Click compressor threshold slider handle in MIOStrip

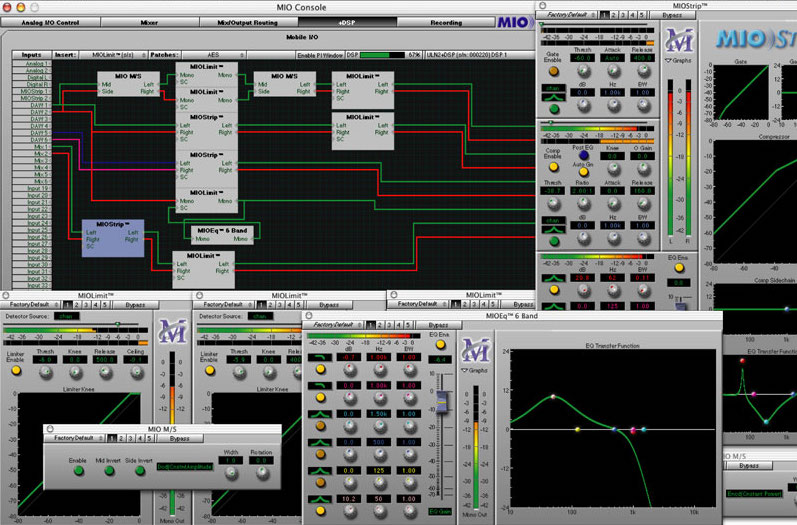(550, 122)
